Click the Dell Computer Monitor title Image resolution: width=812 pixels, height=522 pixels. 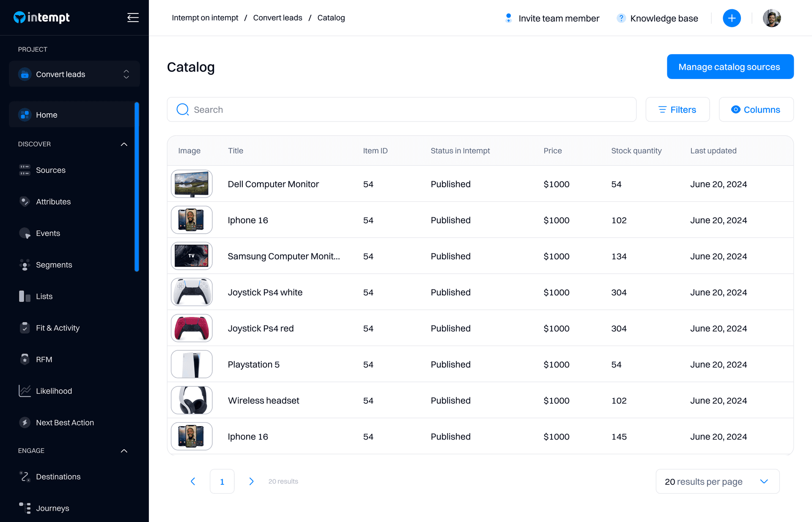pos(273,184)
